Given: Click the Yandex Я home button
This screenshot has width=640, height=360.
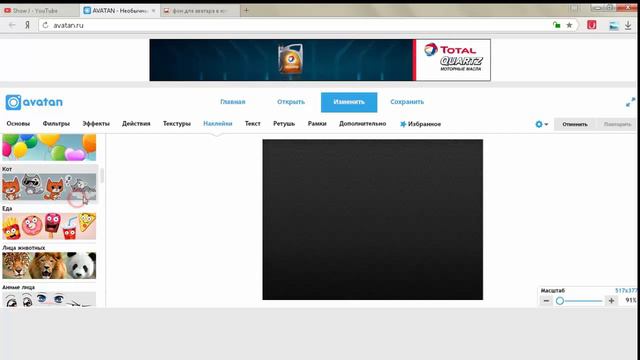Looking at the screenshot, I should click(27, 25).
